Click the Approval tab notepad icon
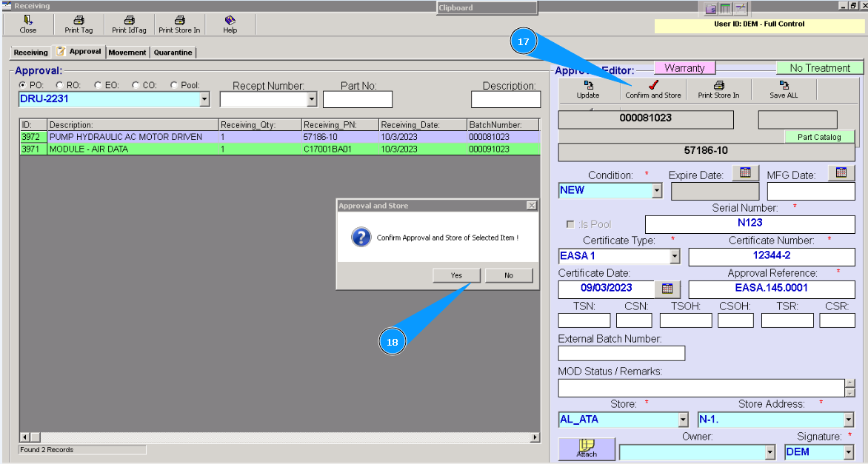This screenshot has width=868, height=464. tap(61, 51)
